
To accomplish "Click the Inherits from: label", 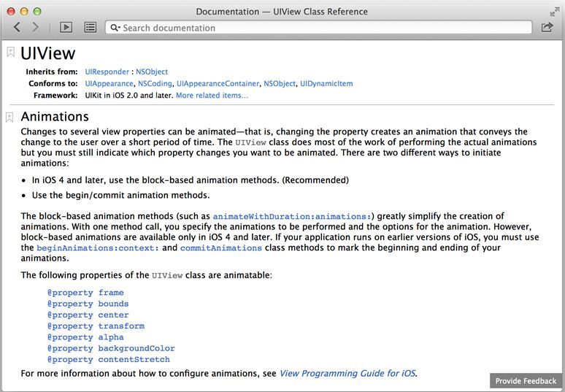I will (52, 72).
